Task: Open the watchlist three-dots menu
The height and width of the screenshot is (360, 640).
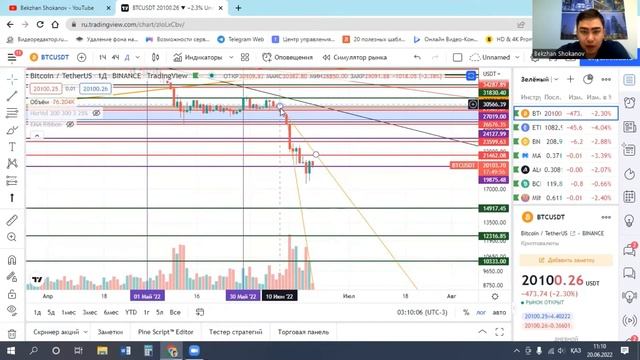Action: [606, 79]
